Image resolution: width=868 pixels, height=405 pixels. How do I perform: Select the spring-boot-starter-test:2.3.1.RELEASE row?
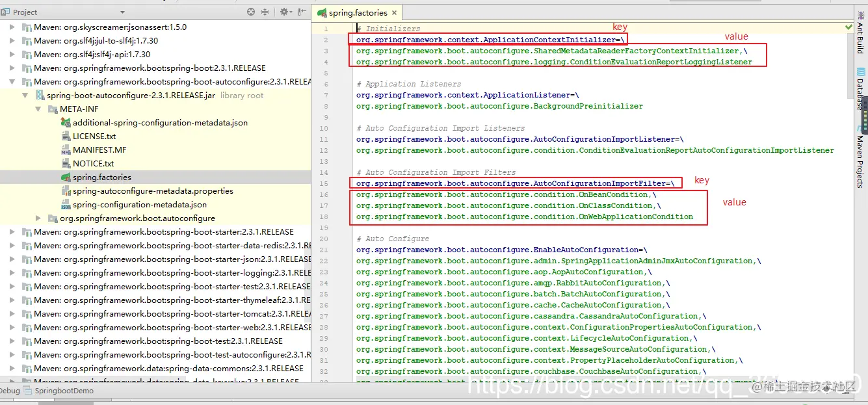point(155,287)
